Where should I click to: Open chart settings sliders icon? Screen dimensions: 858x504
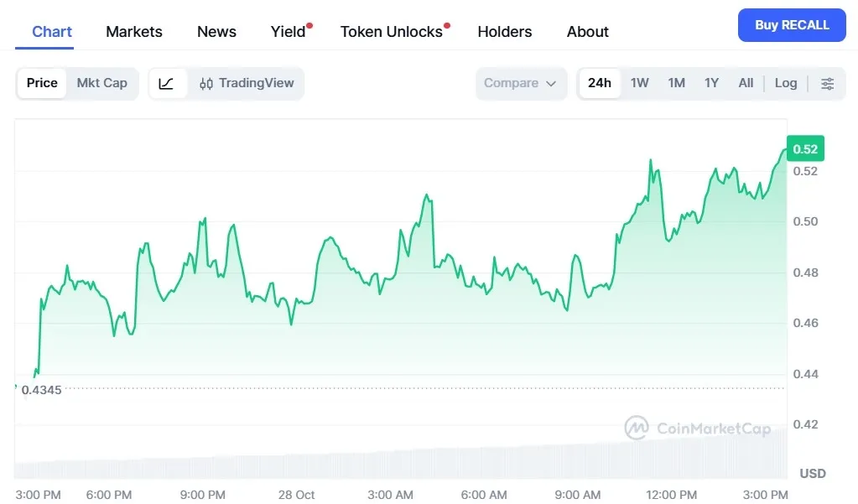pyautogui.click(x=827, y=83)
